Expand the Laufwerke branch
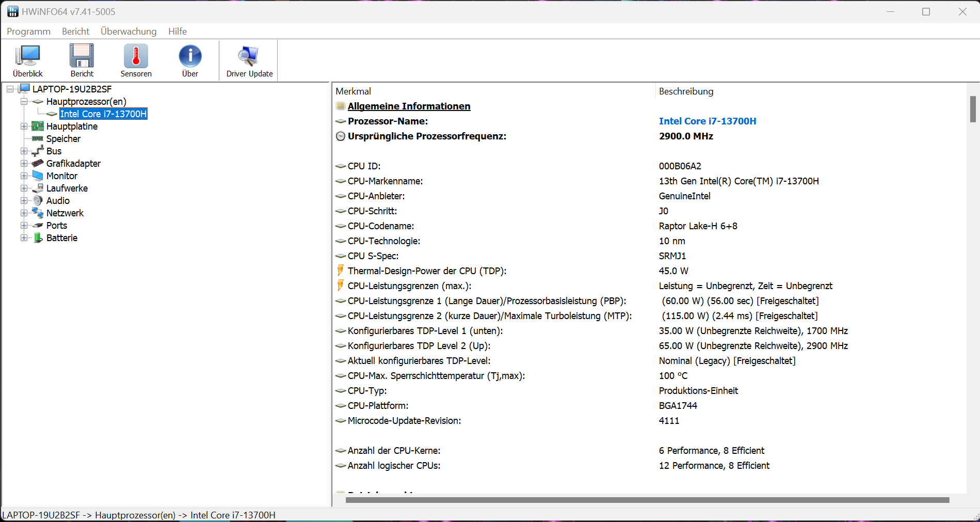This screenshot has height=522, width=980. coord(24,188)
